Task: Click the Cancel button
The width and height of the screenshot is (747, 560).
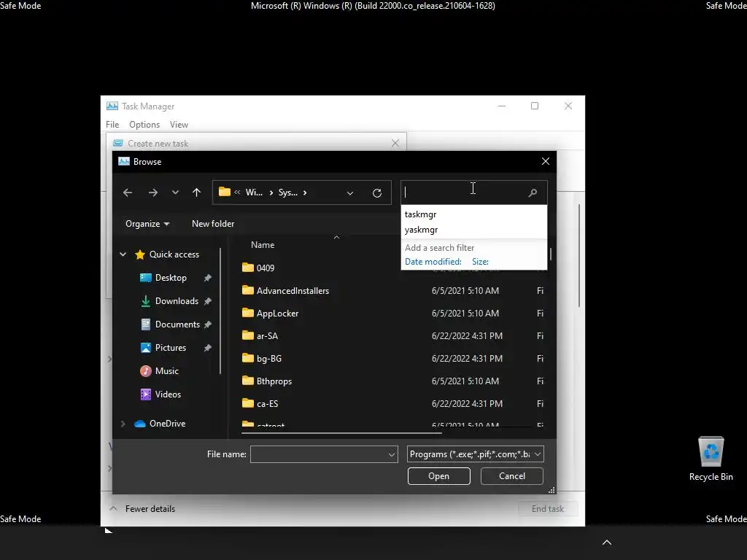Action: (x=511, y=476)
